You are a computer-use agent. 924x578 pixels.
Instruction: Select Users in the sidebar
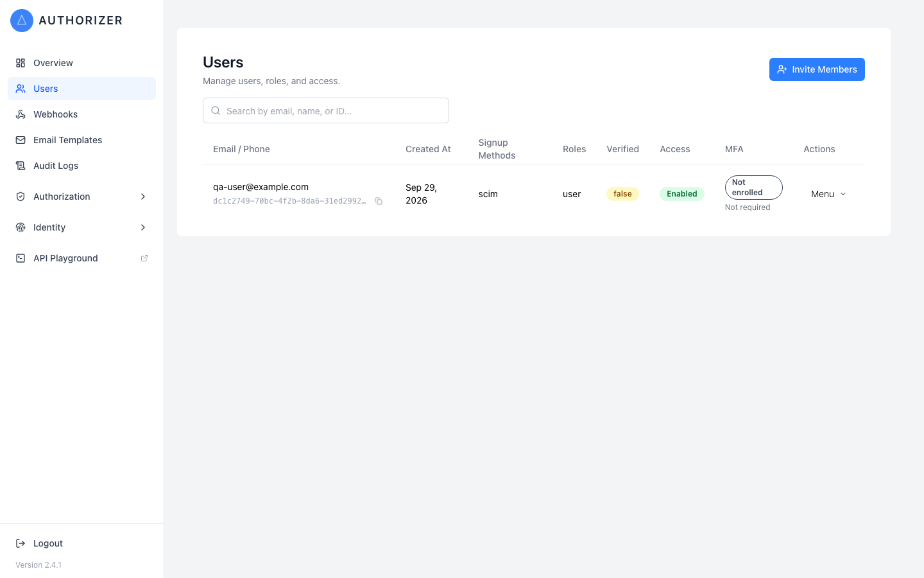point(81,89)
